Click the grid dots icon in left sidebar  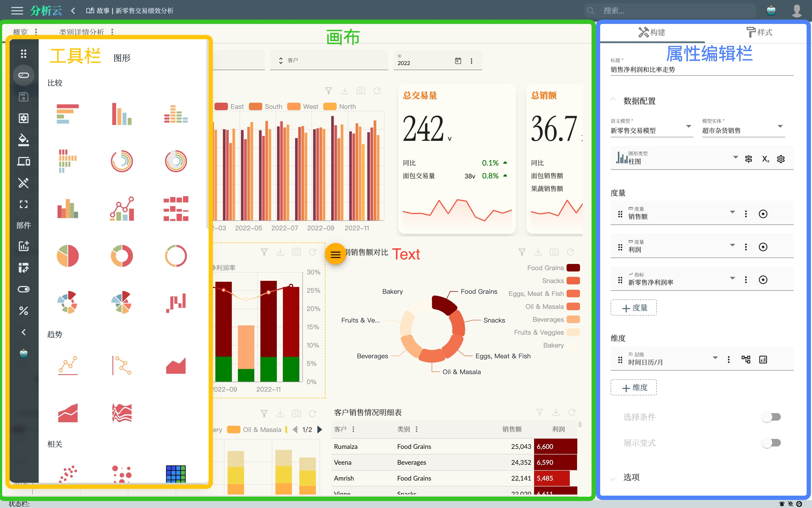(23, 53)
